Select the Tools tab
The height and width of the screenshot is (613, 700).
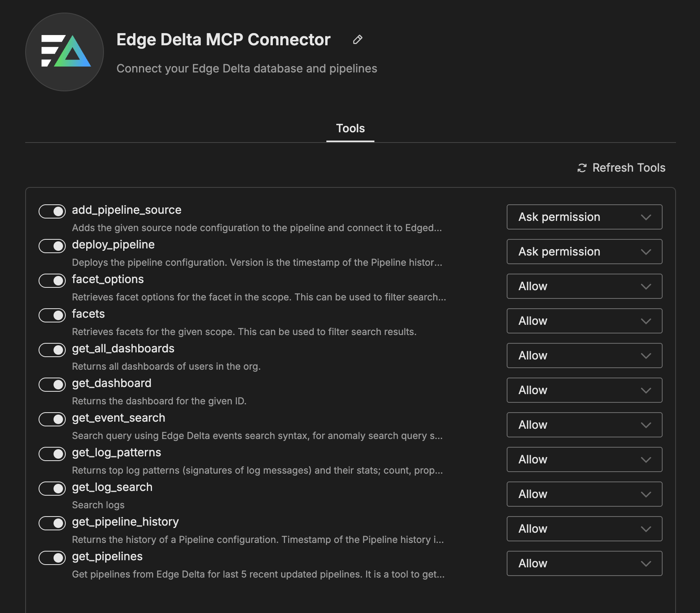coord(350,128)
